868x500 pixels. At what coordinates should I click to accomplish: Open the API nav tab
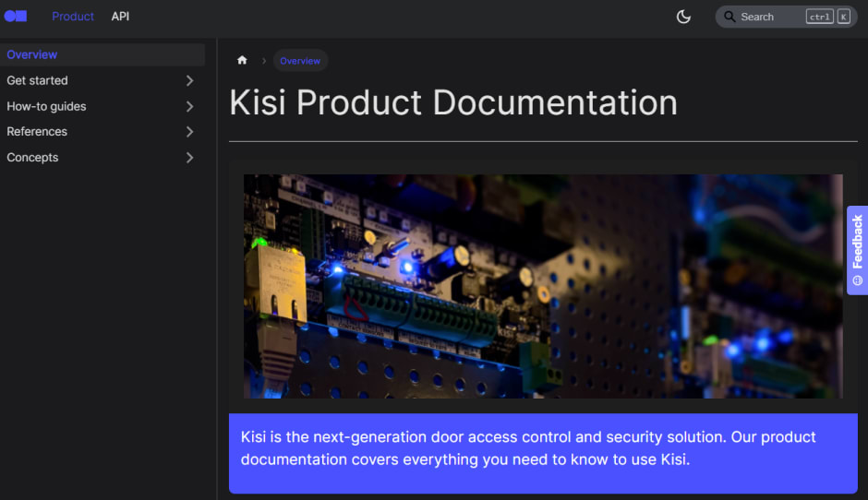[x=120, y=17]
